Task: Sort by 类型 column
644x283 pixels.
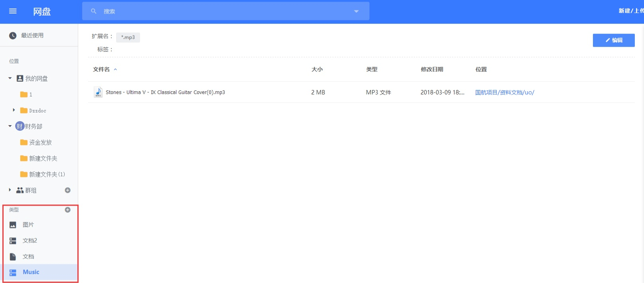Action: (372, 69)
